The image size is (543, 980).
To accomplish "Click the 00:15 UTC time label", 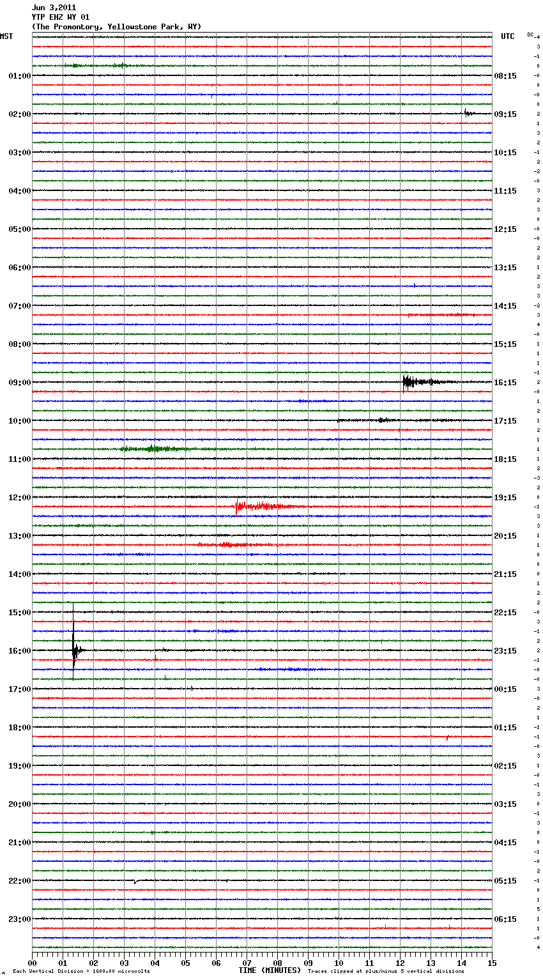I will pos(505,689).
